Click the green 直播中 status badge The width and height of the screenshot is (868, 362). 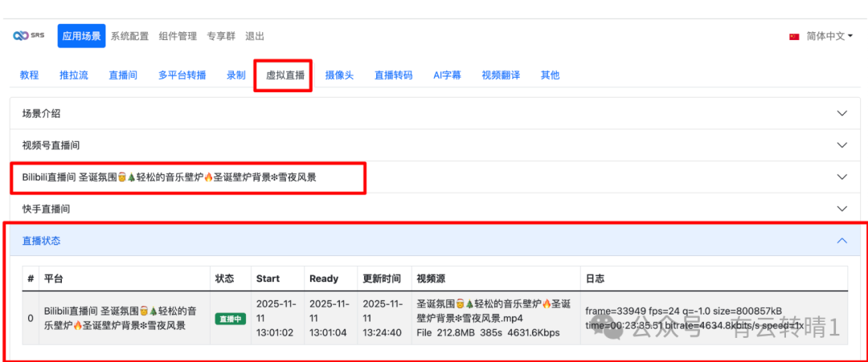[x=231, y=319]
